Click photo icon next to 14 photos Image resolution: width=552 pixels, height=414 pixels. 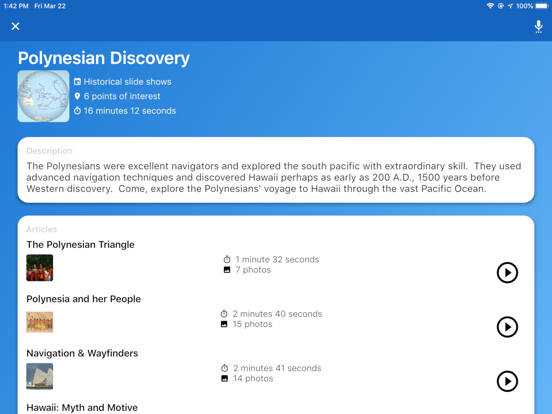tap(225, 378)
